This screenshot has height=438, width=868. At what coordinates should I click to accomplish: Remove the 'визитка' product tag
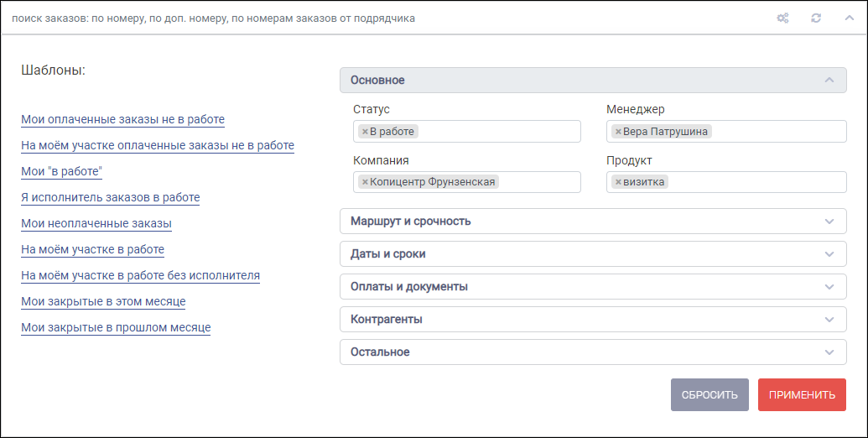pyautogui.click(x=618, y=182)
